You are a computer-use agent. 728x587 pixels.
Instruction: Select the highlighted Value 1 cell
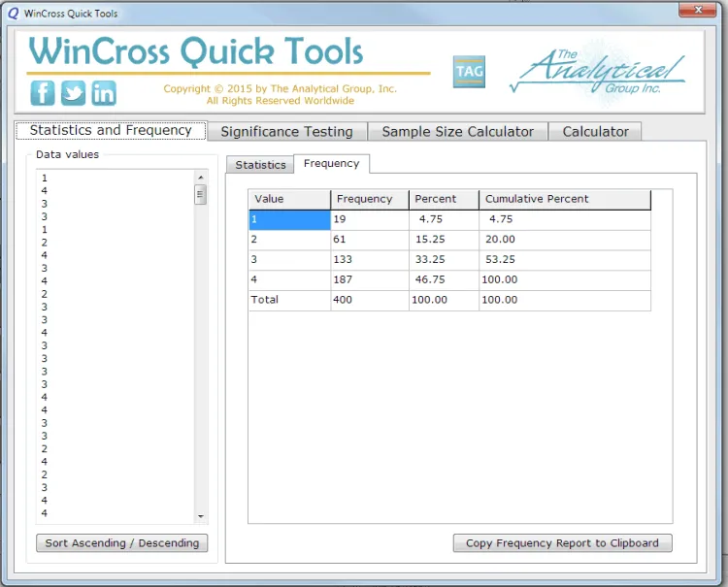click(x=289, y=220)
